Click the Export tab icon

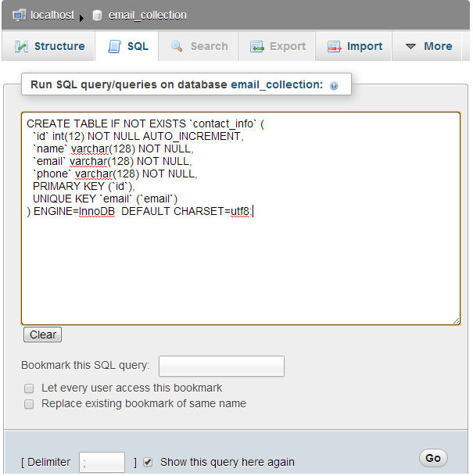coord(257,47)
